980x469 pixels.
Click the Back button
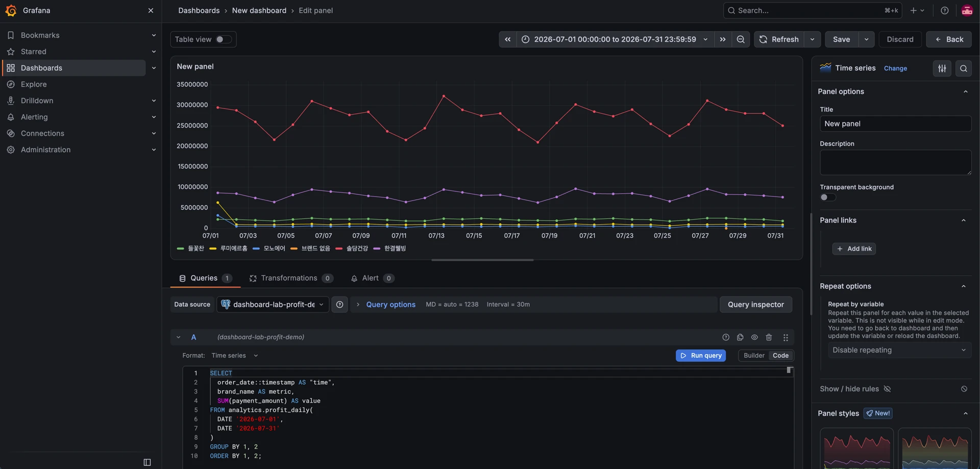pos(949,39)
